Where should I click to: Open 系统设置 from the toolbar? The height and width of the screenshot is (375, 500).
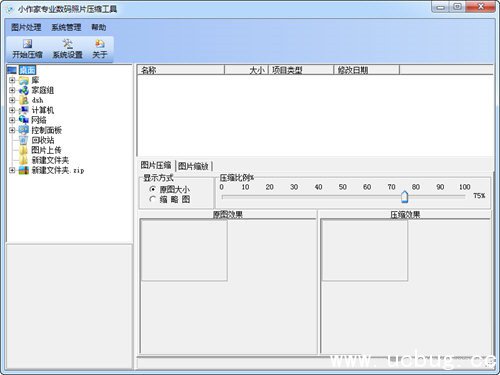pos(67,49)
